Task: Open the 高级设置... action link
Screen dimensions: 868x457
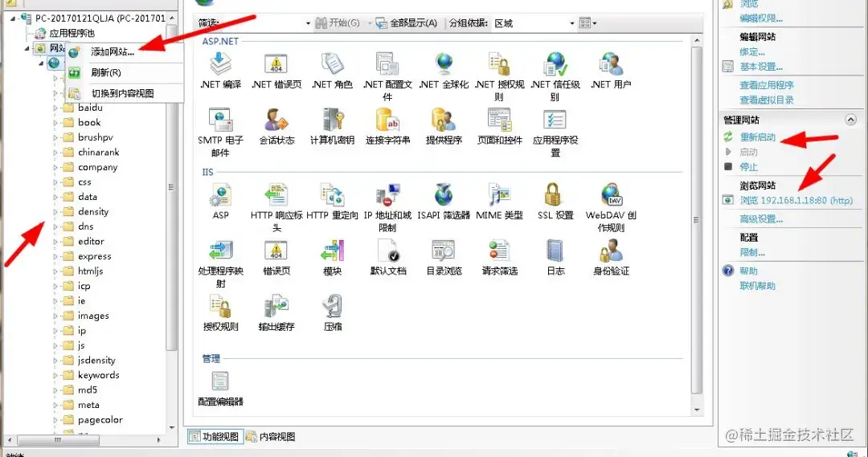Action: click(x=761, y=219)
